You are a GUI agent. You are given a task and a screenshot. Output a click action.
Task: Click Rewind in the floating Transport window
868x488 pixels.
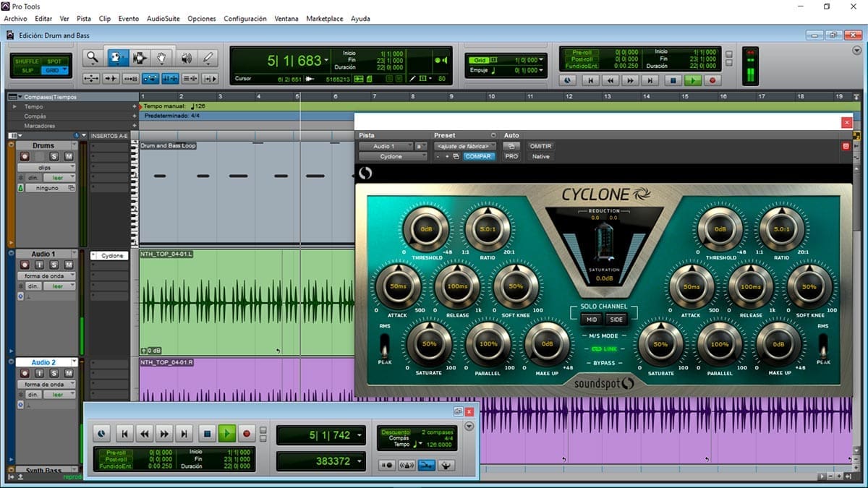[145, 434]
